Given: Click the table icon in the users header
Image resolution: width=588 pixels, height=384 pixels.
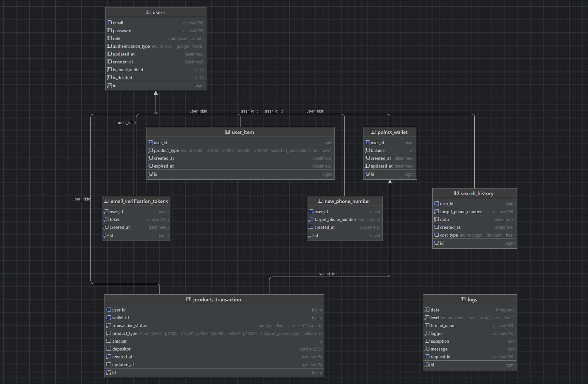Looking at the screenshot, I should pyautogui.click(x=148, y=12).
